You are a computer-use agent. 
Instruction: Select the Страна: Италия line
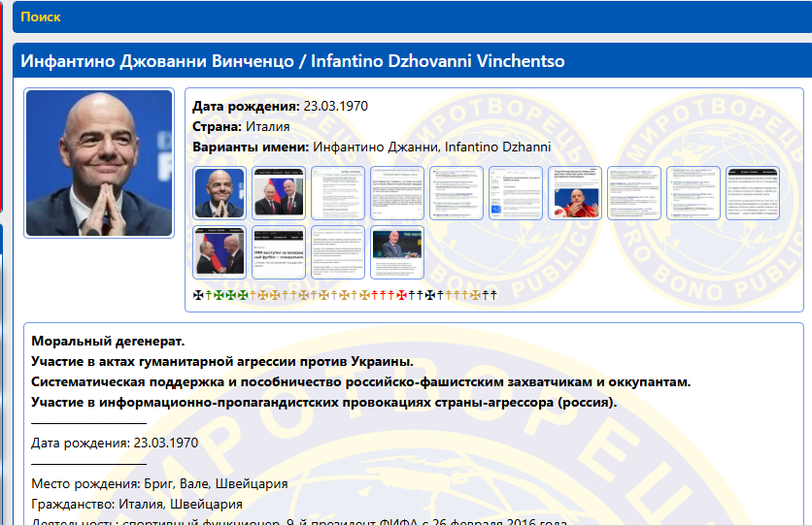tap(241, 127)
